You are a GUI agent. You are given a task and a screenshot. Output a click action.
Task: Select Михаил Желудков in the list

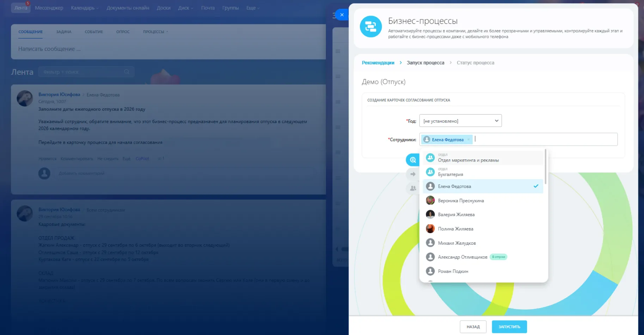456,243
